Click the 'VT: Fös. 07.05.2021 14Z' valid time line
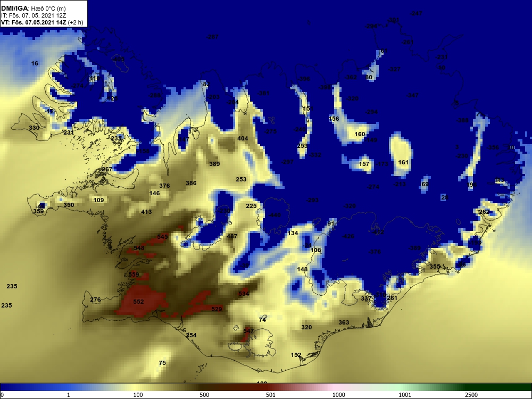 tap(34, 22)
